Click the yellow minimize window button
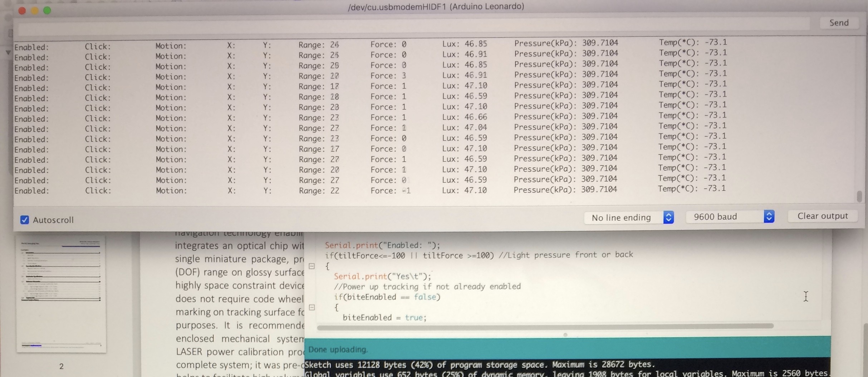 point(35,11)
